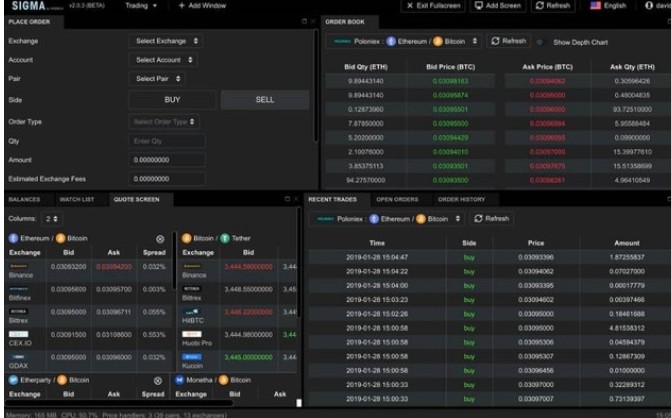Select Quote Screen tab
This screenshot has width=671, height=418.
137,199
